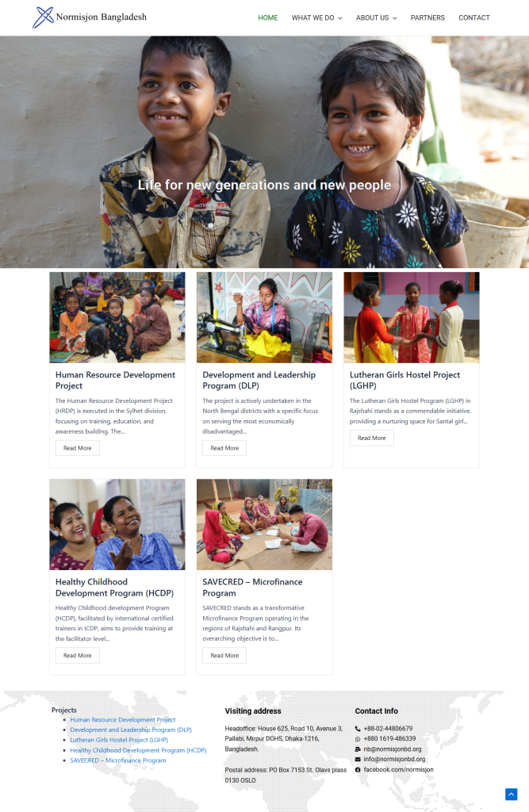
Task: Read more about Human Resource Development Project
Action: point(77,448)
